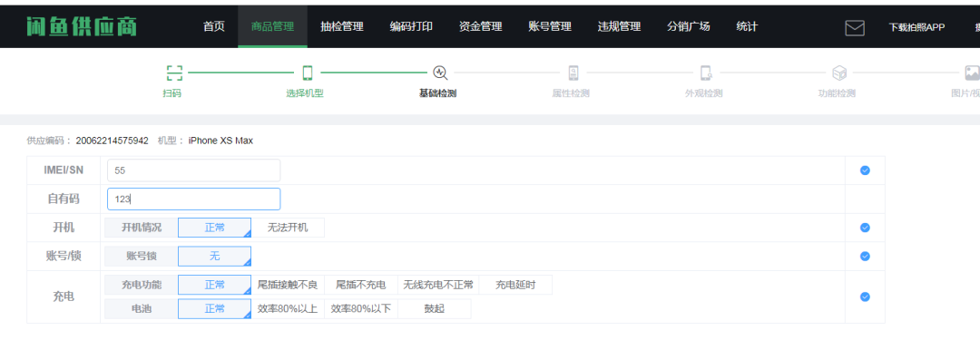Select 无 for 账号锁
The image size is (980, 340).
click(x=214, y=257)
